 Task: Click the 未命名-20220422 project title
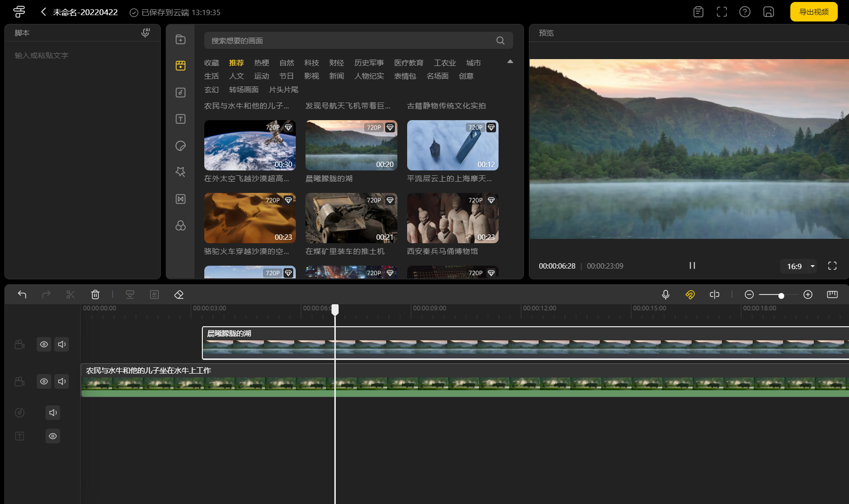pyautogui.click(x=85, y=12)
